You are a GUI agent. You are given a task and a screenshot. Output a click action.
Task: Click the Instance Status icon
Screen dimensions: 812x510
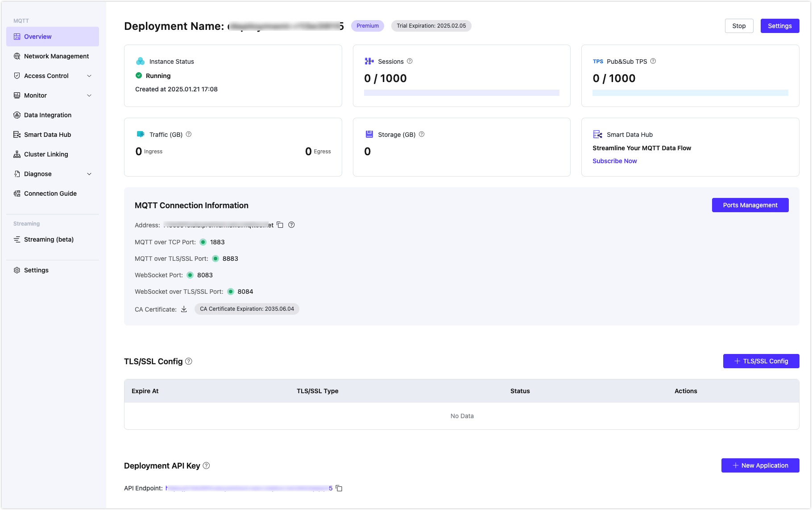pos(140,61)
